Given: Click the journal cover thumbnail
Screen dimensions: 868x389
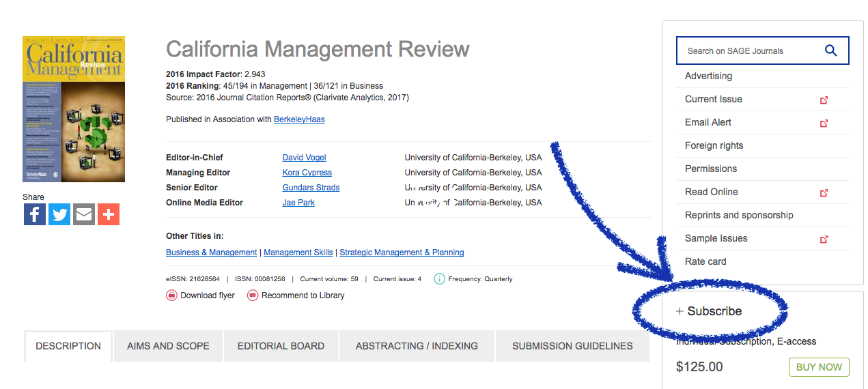Looking at the screenshot, I should click(x=74, y=109).
